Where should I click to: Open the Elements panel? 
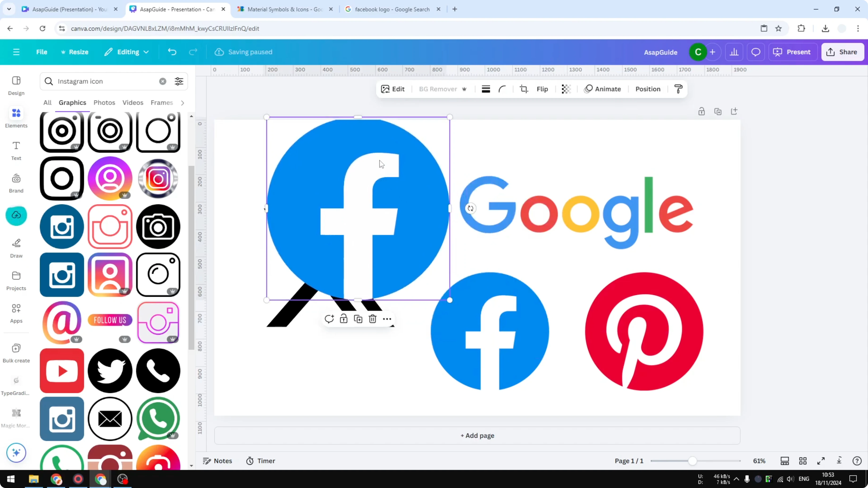(x=16, y=117)
